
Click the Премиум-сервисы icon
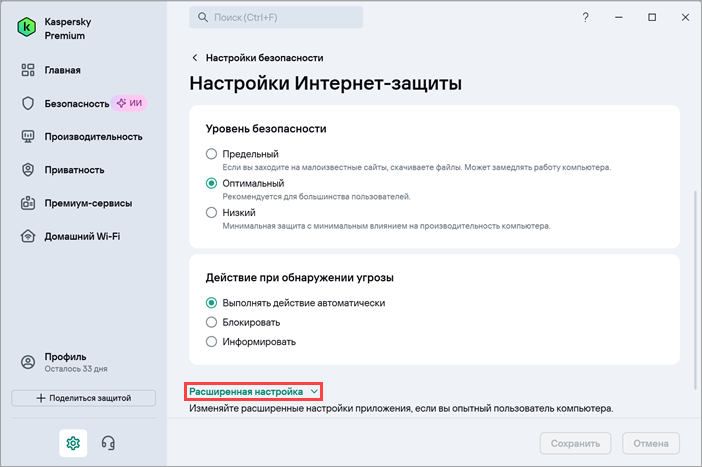pyautogui.click(x=28, y=203)
